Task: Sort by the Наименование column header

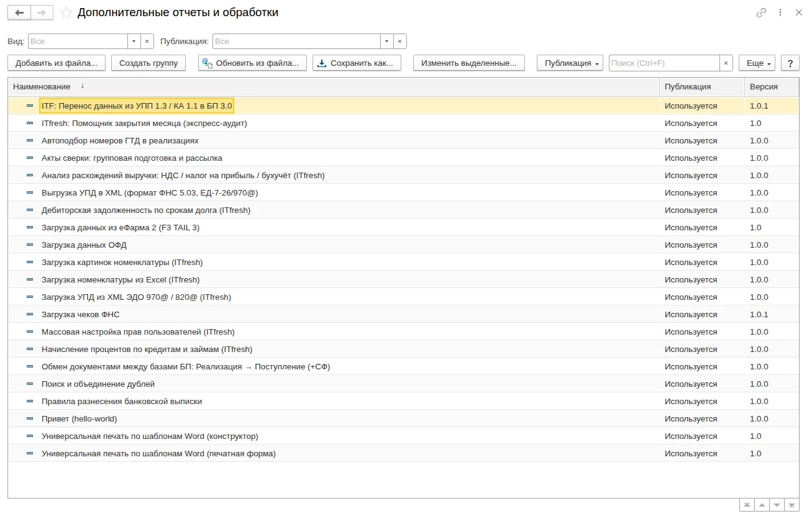Action: pos(42,86)
